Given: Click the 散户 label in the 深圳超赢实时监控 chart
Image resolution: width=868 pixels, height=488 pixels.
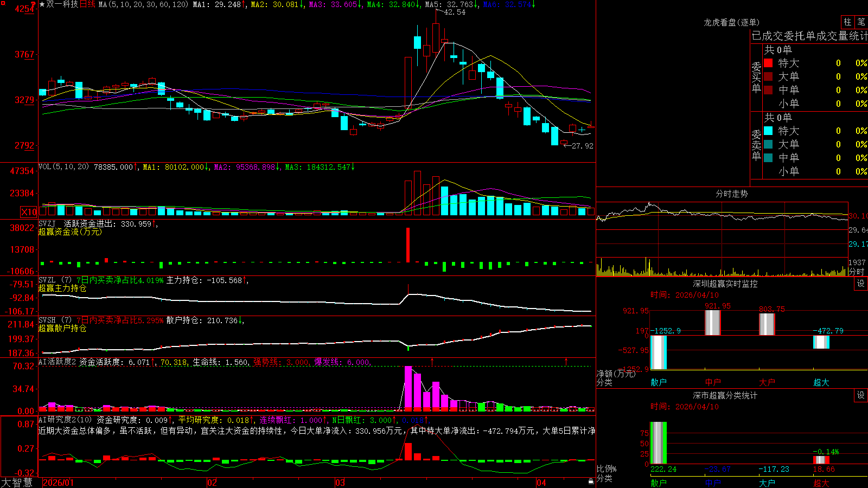Looking at the screenshot, I should coord(659,382).
